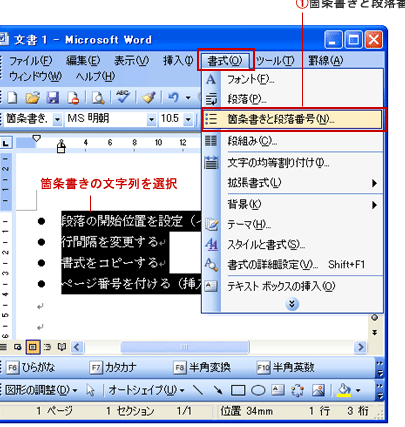
Task: Open the style dropdown showing 箇条書き
Action: 58,119
